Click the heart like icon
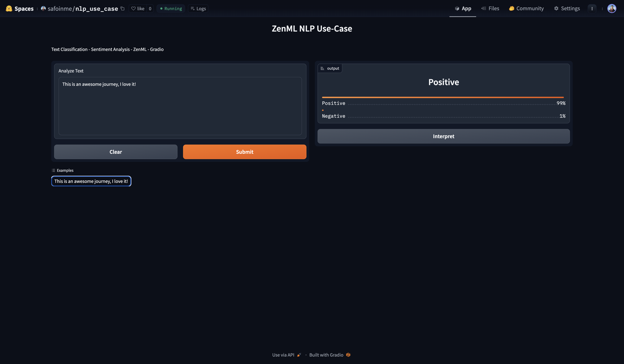This screenshot has height=364, width=624. 133,8
